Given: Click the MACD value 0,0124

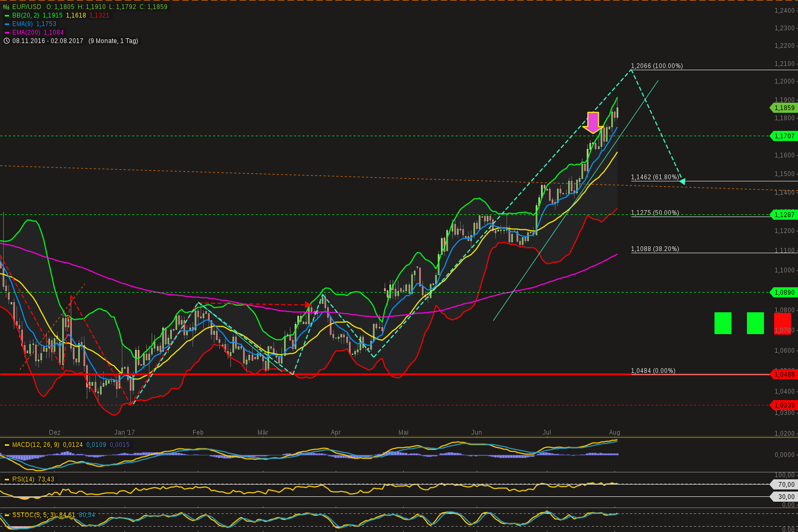Looking at the screenshot, I should click(x=72, y=445).
